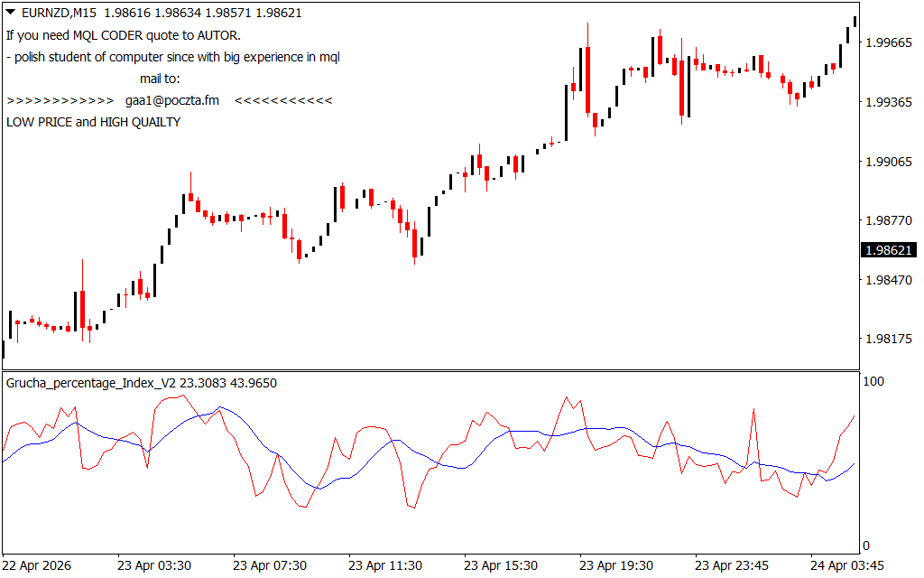
Task: Click the 23 Apr 11:30 time marker
Action: [384, 565]
